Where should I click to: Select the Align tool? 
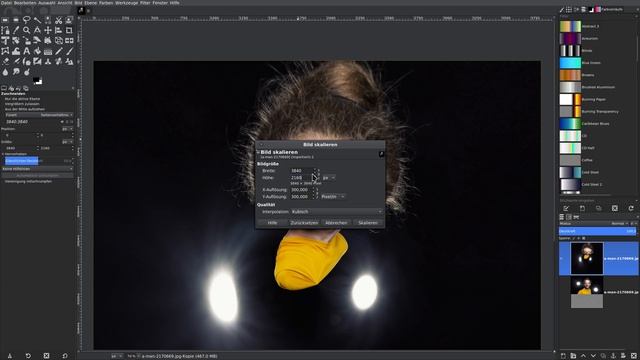[x=58, y=30]
